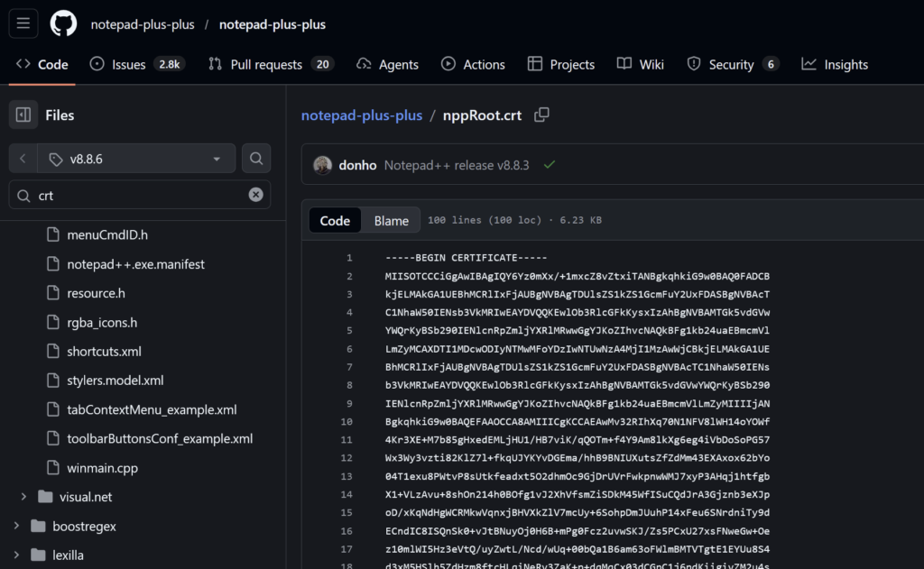The width and height of the screenshot is (924, 569).
Task: Open donho's avatar profile picture
Action: 322,166
